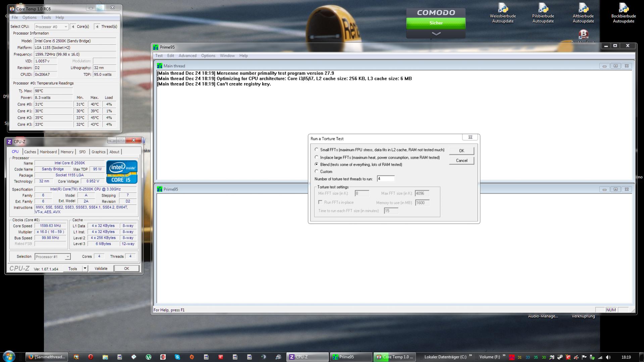The height and width of the screenshot is (362, 644).
Task: Click the Core Temp tray temperature 31
Action: click(519, 357)
